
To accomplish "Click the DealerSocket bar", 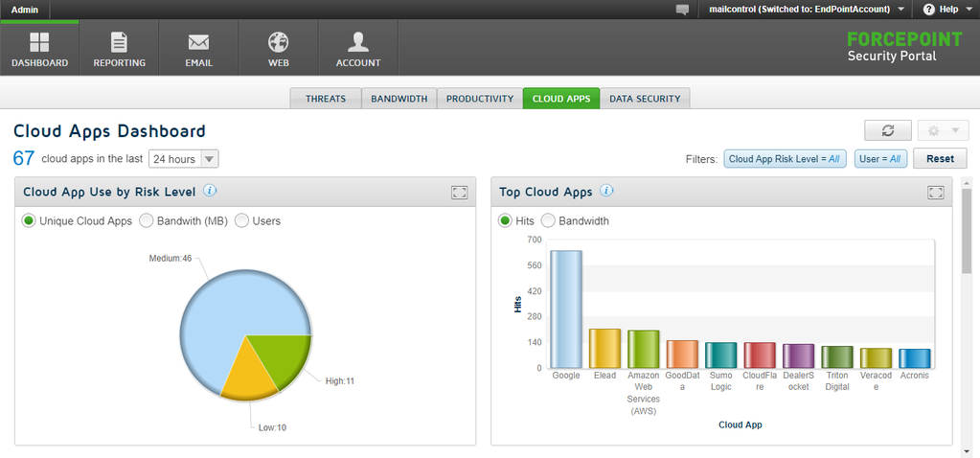I will tap(798, 356).
